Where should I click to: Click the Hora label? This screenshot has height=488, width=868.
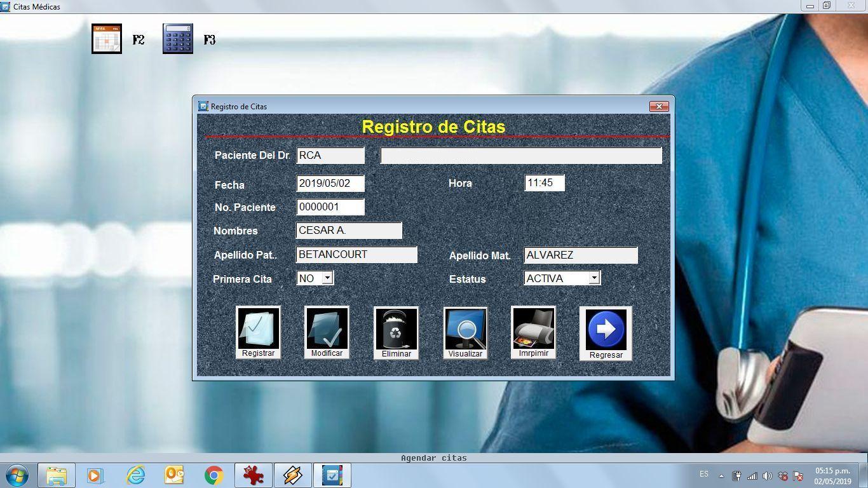(x=460, y=183)
